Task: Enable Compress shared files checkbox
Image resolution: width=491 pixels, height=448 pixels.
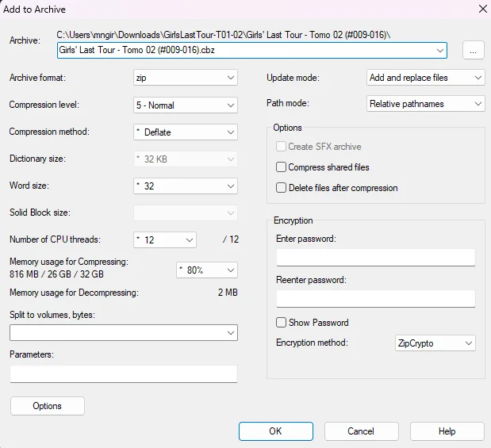Action: click(282, 167)
